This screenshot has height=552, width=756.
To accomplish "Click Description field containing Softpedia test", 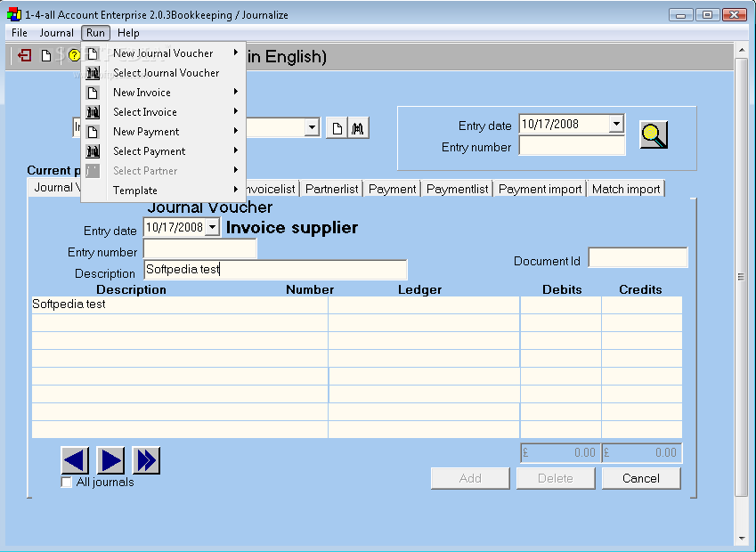I will pos(275,270).
